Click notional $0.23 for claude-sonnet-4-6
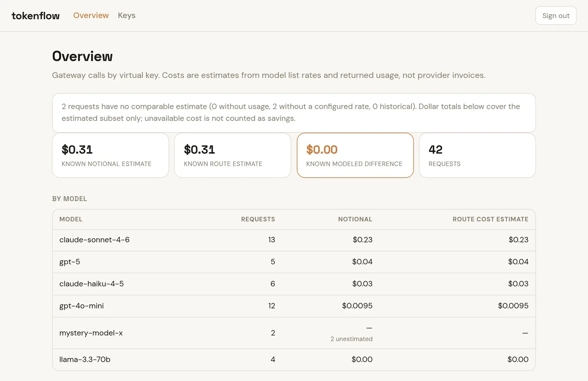The height and width of the screenshot is (381, 588). click(x=363, y=240)
